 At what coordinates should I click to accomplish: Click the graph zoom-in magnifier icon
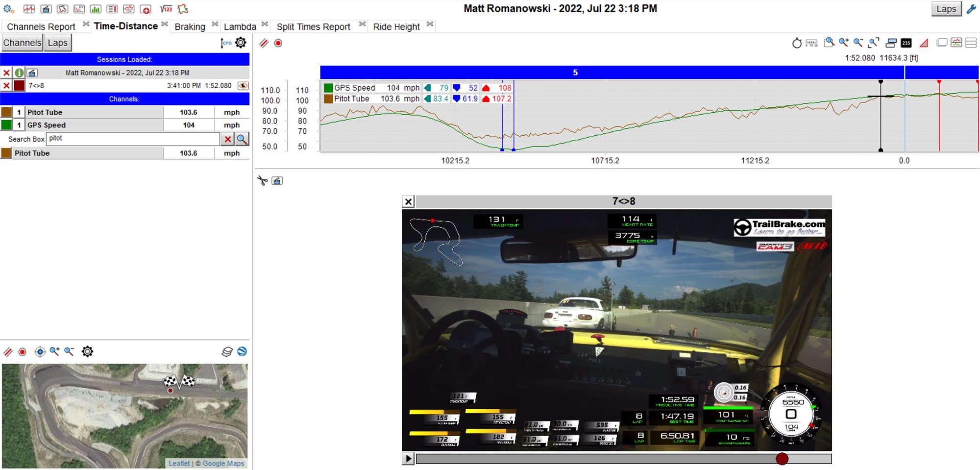click(x=843, y=43)
